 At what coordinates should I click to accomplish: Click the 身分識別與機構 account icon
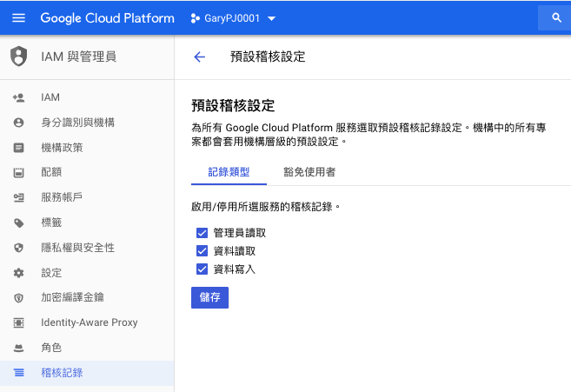click(x=18, y=123)
